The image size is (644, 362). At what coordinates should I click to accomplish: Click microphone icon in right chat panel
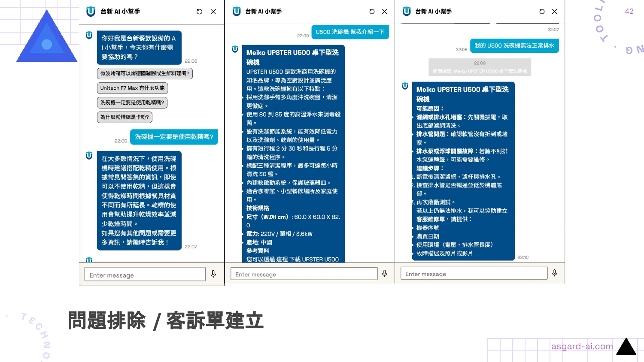tap(555, 273)
